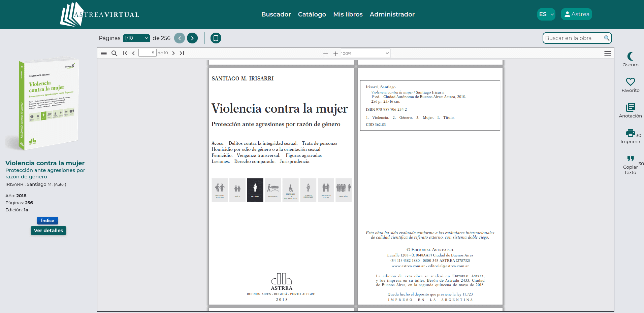Open the Páginas 1/10 range dropdown
644x313 pixels.
[136, 38]
